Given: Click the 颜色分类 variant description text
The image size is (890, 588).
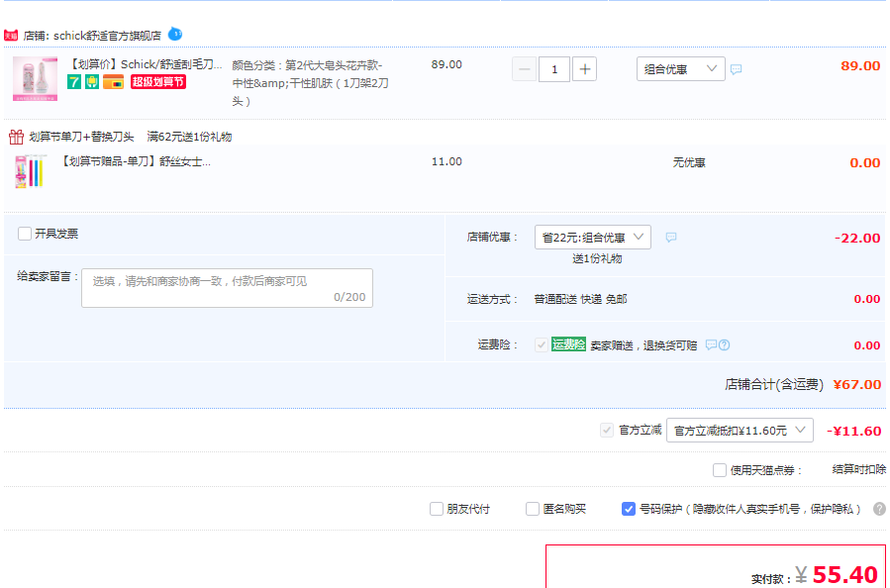Looking at the screenshot, I should [x=310, y=83].
